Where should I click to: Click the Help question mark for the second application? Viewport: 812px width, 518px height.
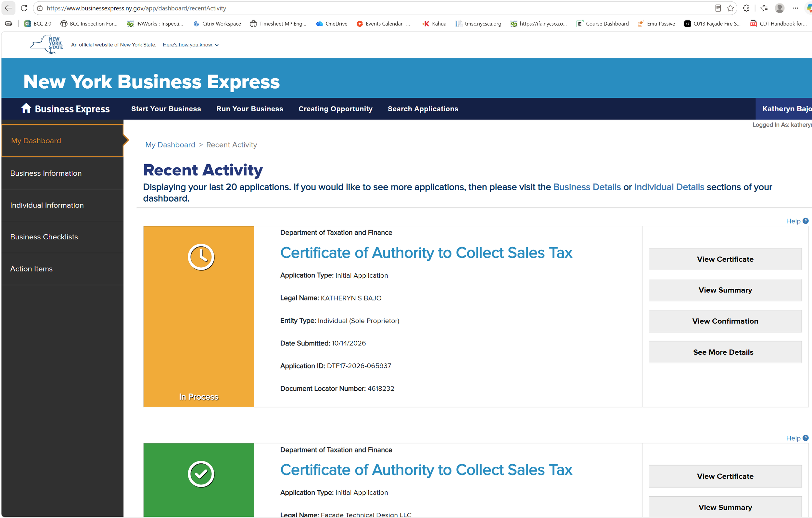point(806,438)
